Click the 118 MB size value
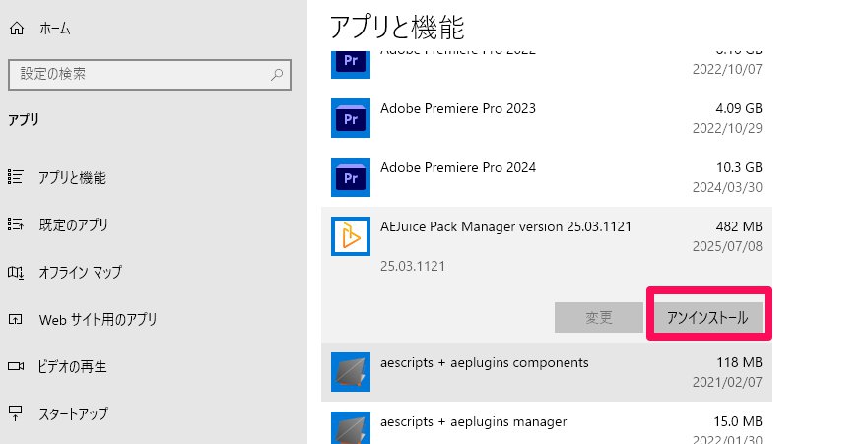868x444 pixels. point(740,362)
